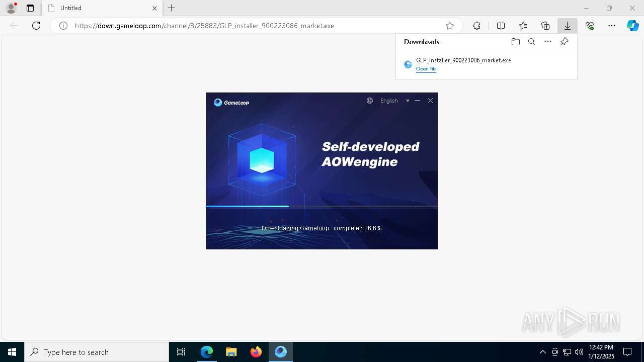Toggle the Downloads toolbar button
This screenshot has width=644, height=362.
[x=568, y=26]
